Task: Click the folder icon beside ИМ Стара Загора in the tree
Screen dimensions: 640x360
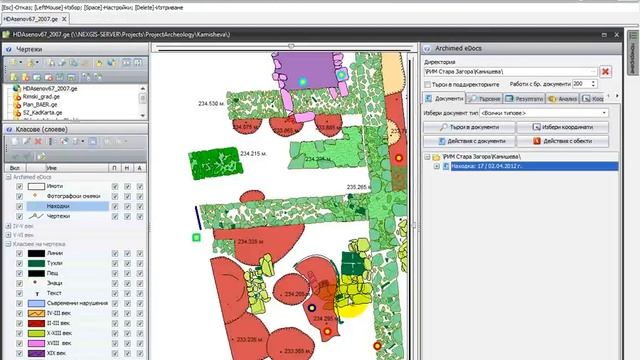Action: 436,157
